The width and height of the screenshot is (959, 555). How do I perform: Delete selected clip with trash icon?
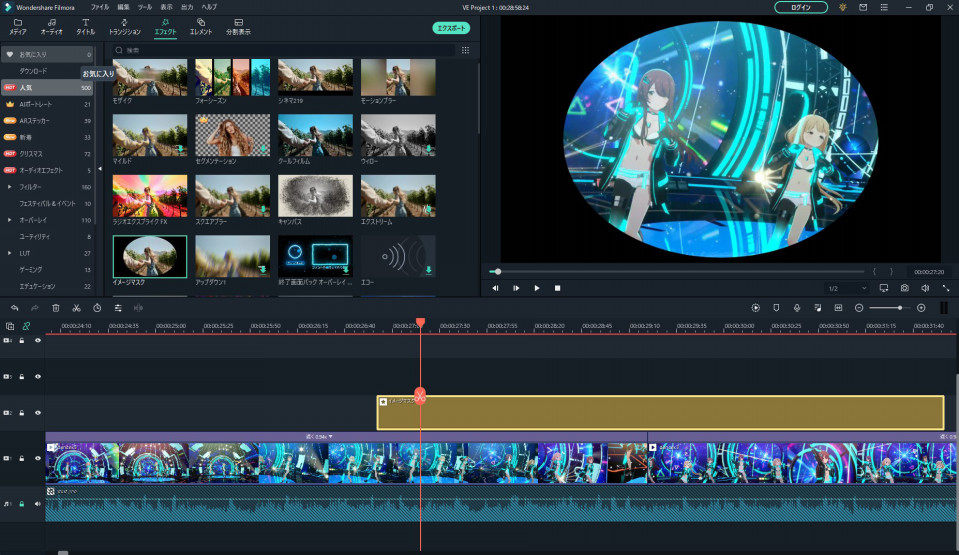coord(56,308)
